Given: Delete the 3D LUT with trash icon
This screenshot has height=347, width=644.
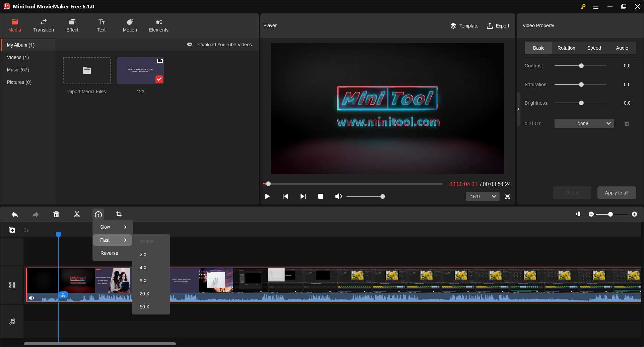Looking at the screenshot, I should [627, 123].
